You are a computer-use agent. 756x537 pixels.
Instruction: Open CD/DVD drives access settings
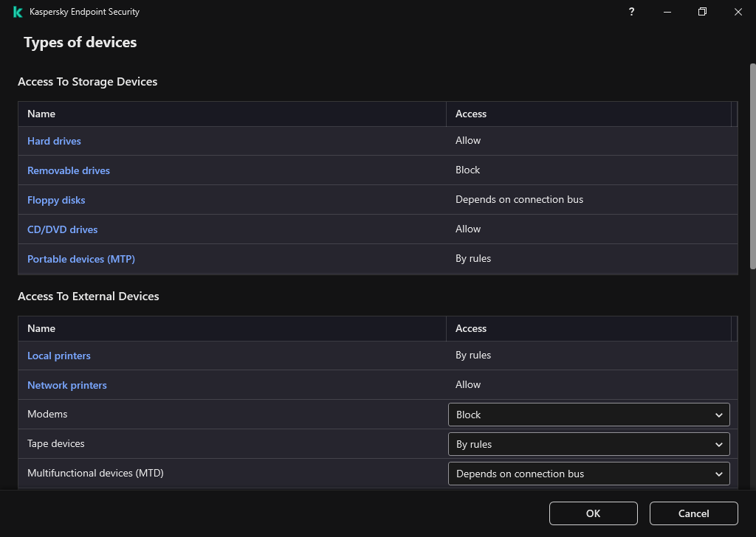coord(62,229)
